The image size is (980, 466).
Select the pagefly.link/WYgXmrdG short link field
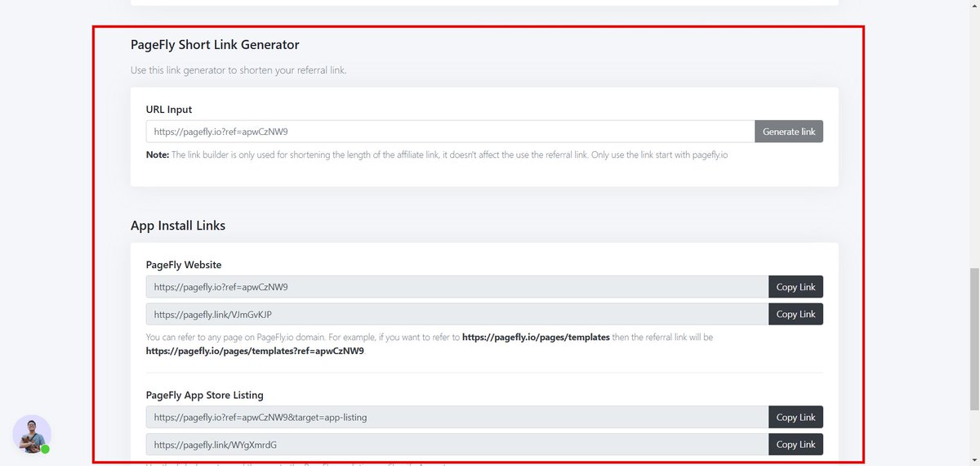pos(457,445)
